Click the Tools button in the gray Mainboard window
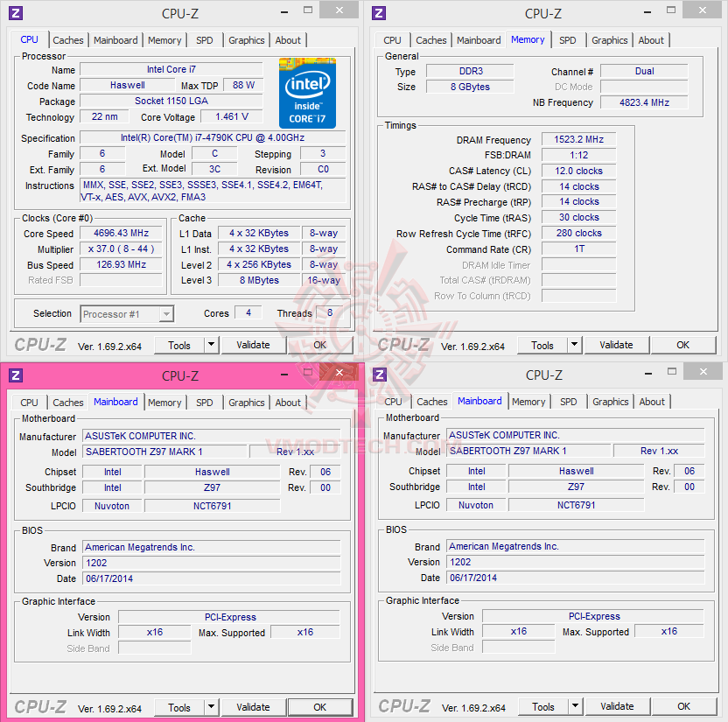 tap(543, 706)
